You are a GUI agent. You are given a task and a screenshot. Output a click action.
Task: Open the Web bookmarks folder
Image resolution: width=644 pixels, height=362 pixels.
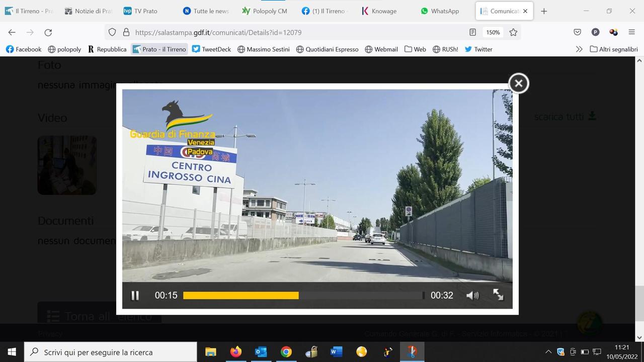[415, 49]
